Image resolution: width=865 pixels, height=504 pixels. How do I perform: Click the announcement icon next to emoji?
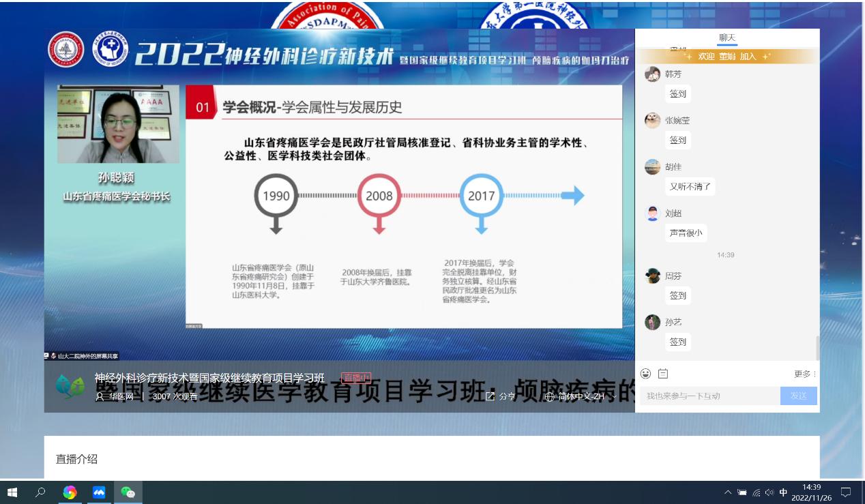pyautogui.click(x=663, y=374)
